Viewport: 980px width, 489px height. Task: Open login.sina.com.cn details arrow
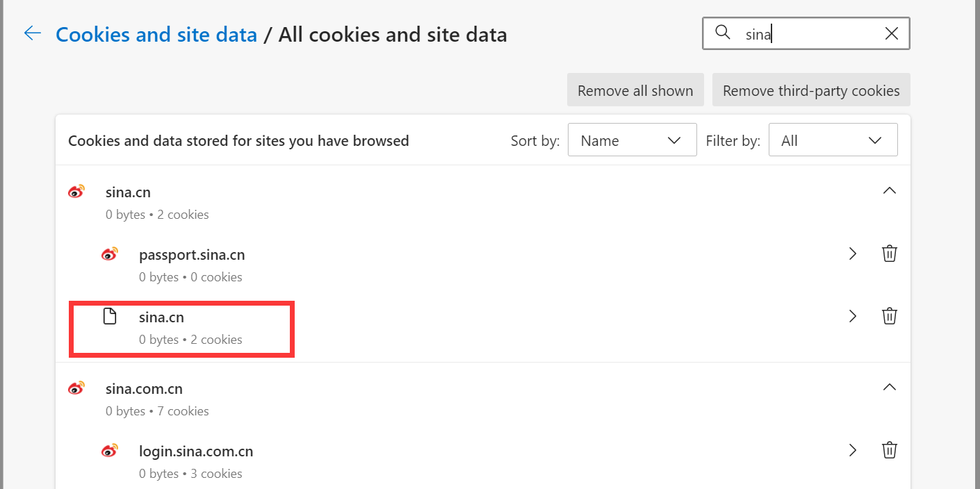point(853,450)
